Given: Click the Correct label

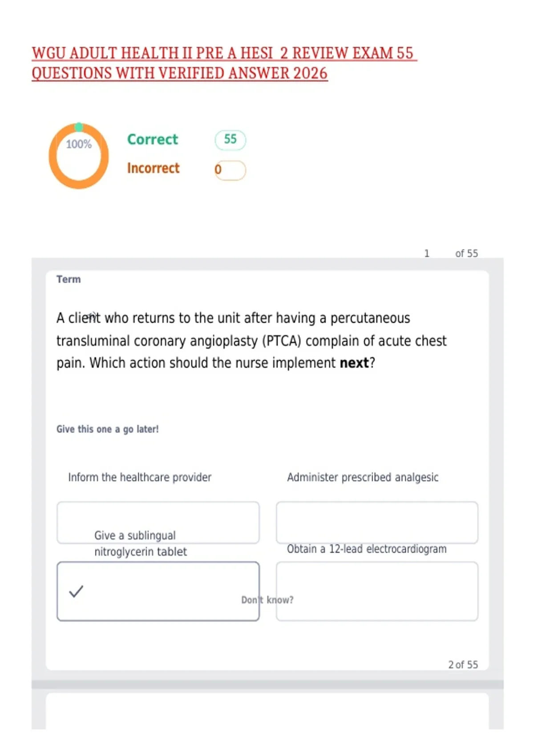Looking at the screenshot, I should [153, 139].
